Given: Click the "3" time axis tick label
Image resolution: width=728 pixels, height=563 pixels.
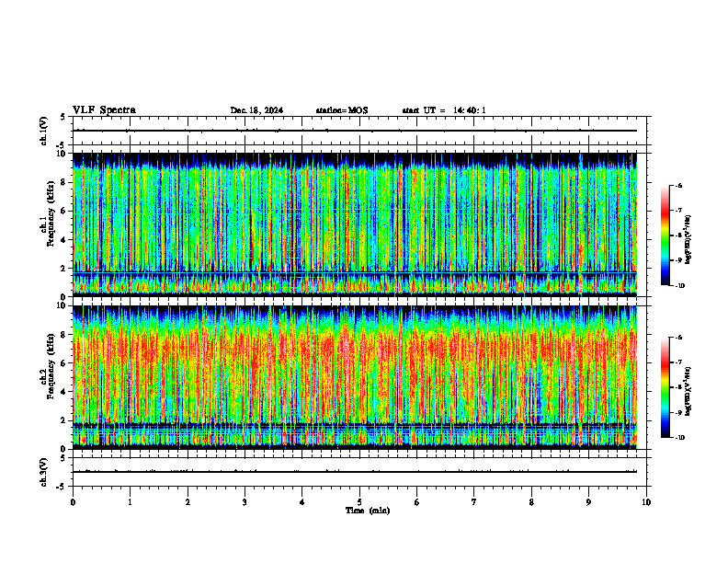Looking at the screenshot, I should click(245, 502).
